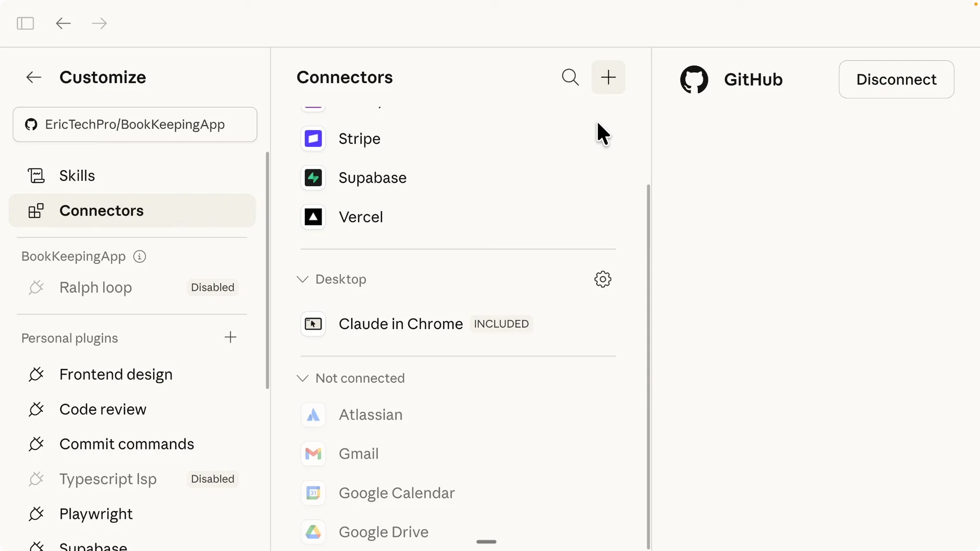Click the plug icon beside Code review

coord(36,409)
